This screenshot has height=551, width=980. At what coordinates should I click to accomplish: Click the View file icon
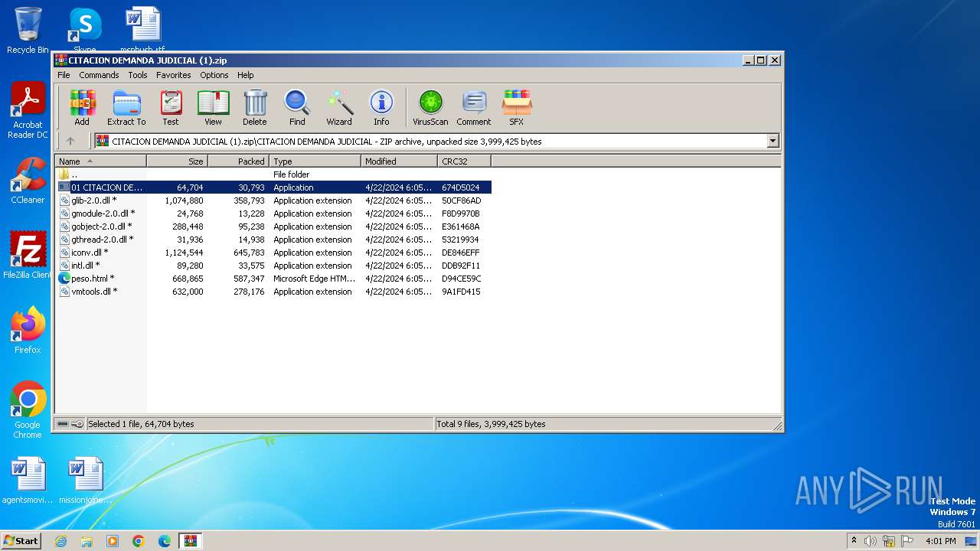[213, 107]
